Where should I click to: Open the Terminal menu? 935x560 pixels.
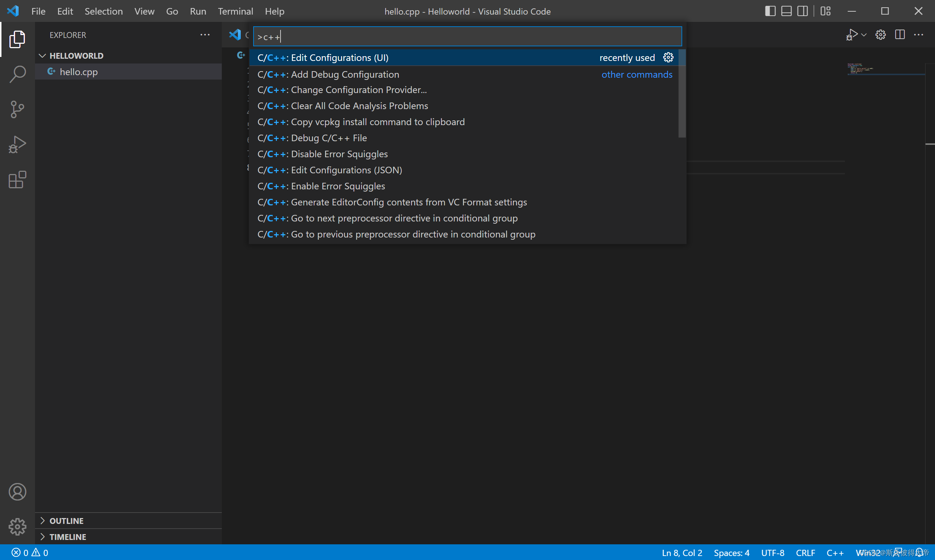coord(235,11)
